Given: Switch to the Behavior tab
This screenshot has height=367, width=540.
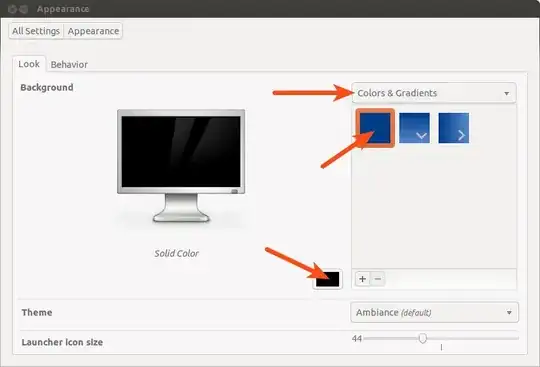Looking at the screenshot, I should 69,64.
